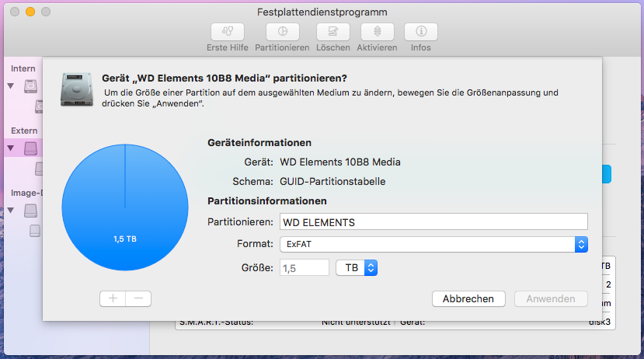Viewport: 644px width, 359px height.
Task: Click the yellow minimize window button
Action: click(x=30, y=12)
